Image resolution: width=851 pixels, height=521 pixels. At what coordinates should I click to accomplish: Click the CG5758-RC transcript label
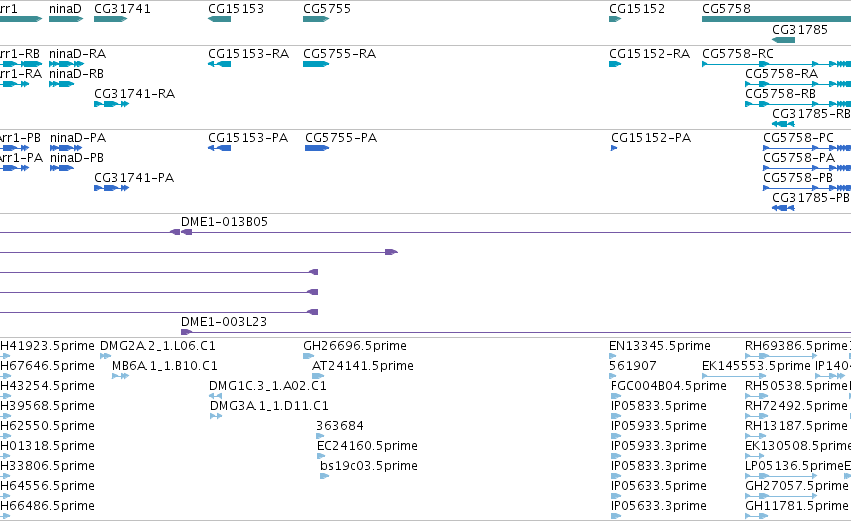coord(738,54)
